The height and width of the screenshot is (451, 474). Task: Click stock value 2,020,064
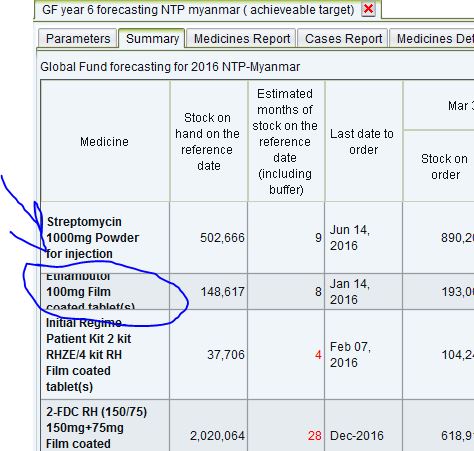tap(217, 436)
